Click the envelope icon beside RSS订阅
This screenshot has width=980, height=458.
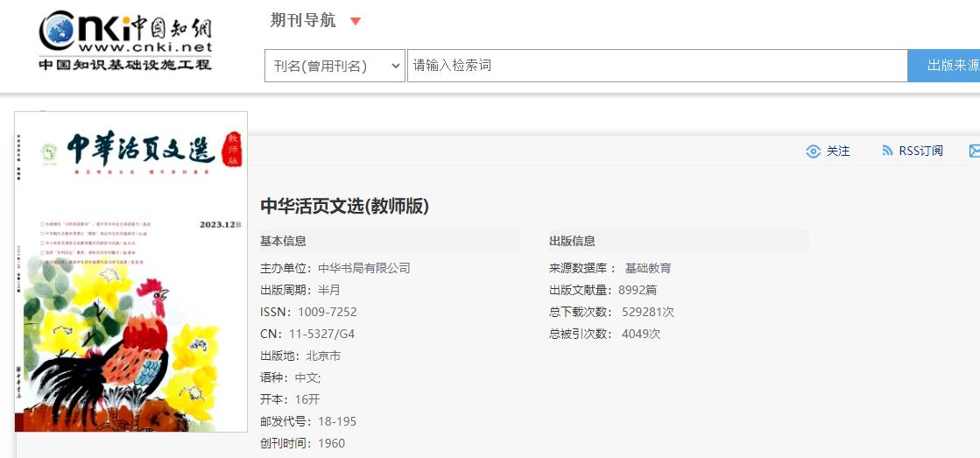[975, 151]
